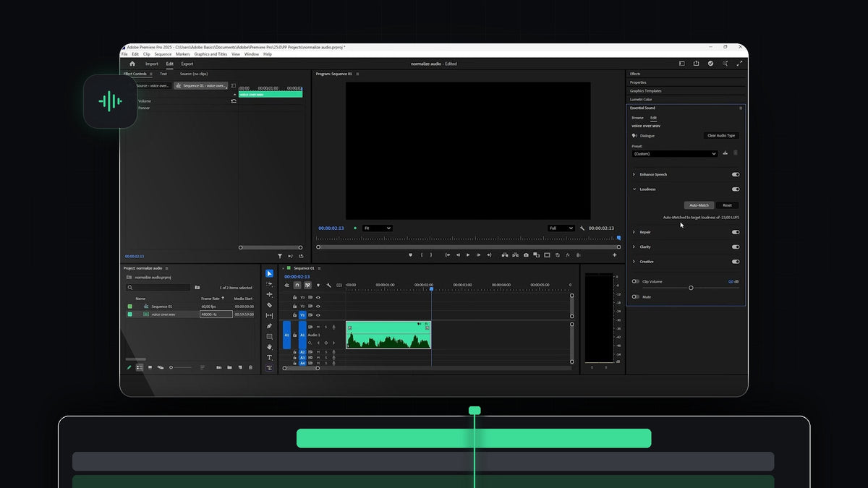
Task: Toggle the Enhance Speech switch
Action: [736, 174]
